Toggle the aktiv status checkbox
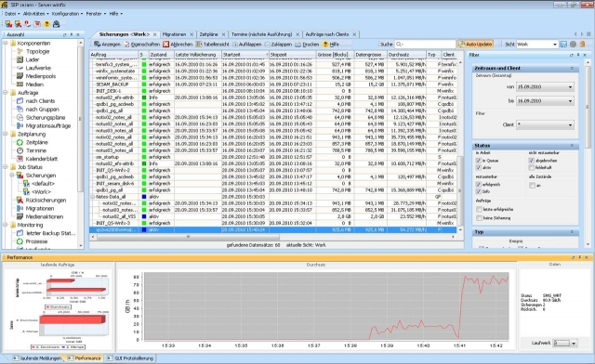Screen dimensions: 595x364 (x=478, y=167)
